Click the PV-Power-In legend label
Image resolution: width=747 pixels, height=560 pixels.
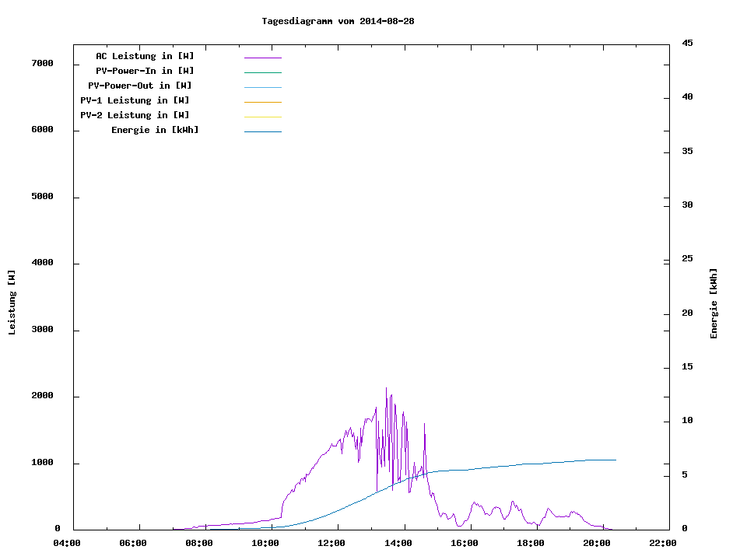point(145,71)
